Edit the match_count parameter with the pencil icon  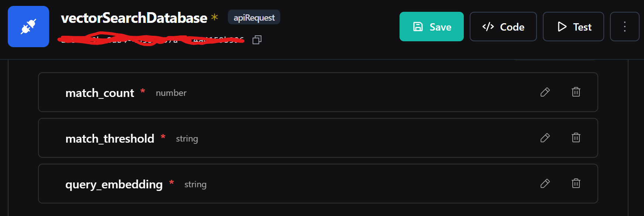click(x=545, y=92)
